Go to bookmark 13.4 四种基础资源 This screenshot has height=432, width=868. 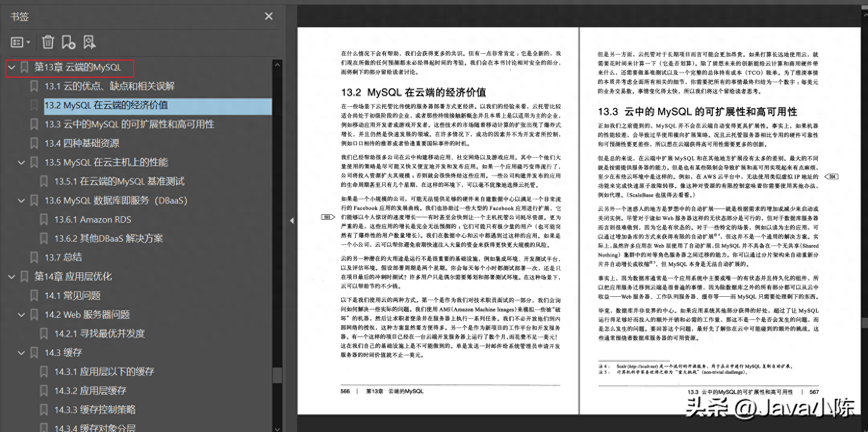point(82,144)
